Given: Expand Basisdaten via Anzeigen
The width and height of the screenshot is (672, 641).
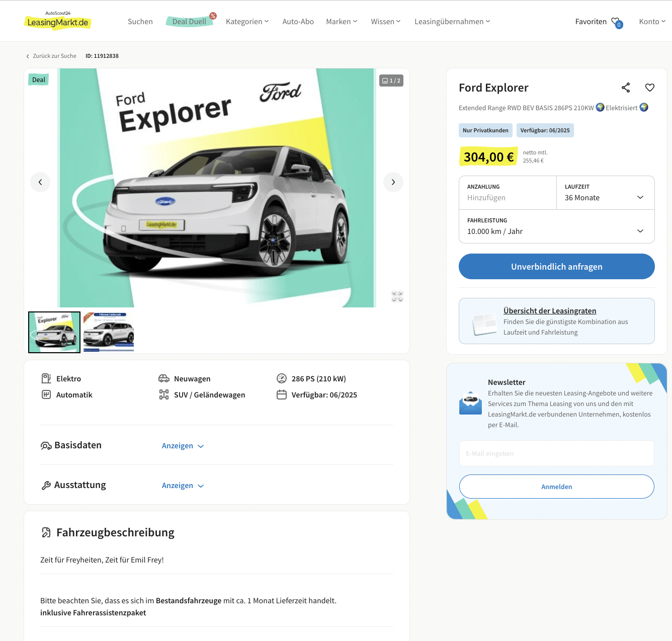Looking at the screenshot, I should pyautogui.click(x=183, y=446).
